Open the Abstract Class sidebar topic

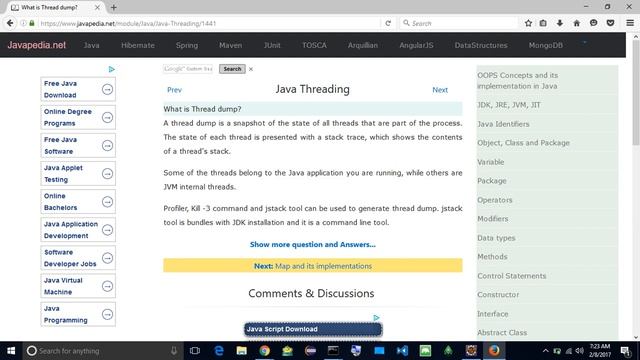502,333
